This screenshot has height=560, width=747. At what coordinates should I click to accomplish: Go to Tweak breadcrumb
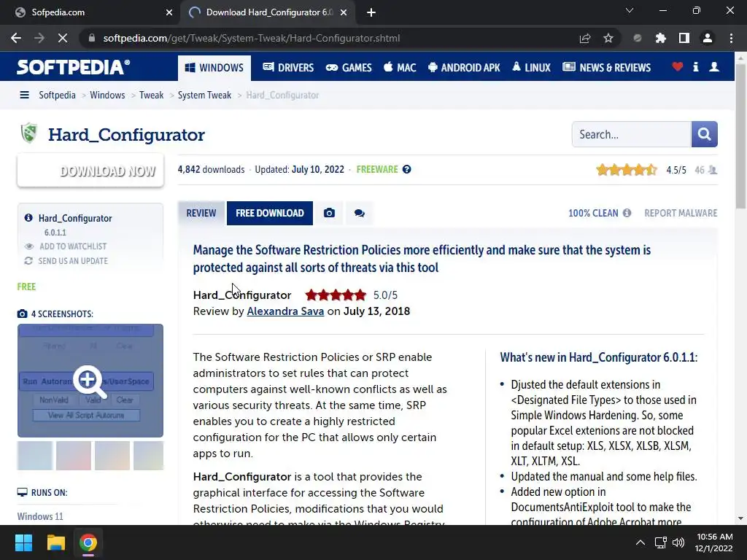(152, 96)
